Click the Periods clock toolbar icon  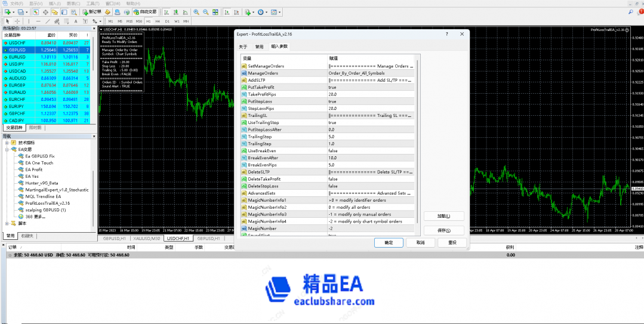click(x=260, y=12)
